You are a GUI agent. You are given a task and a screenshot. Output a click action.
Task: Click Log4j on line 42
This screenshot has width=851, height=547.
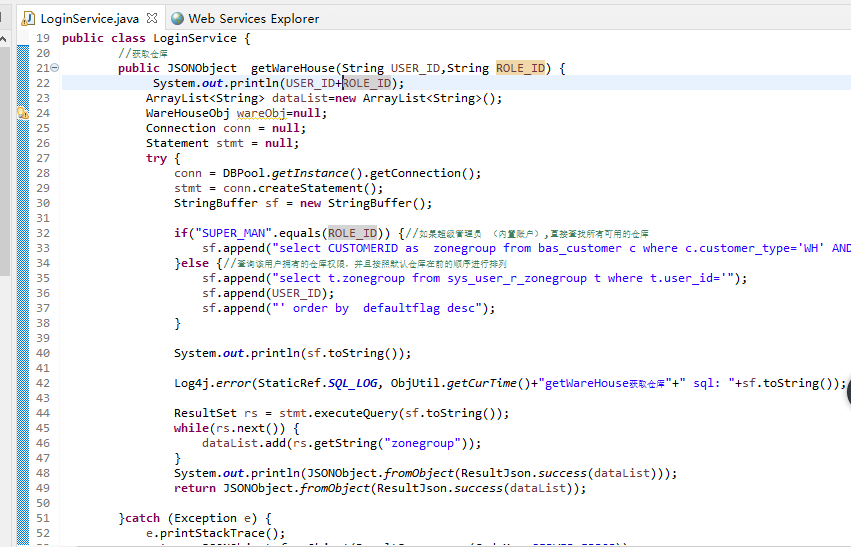pos(191,383)
